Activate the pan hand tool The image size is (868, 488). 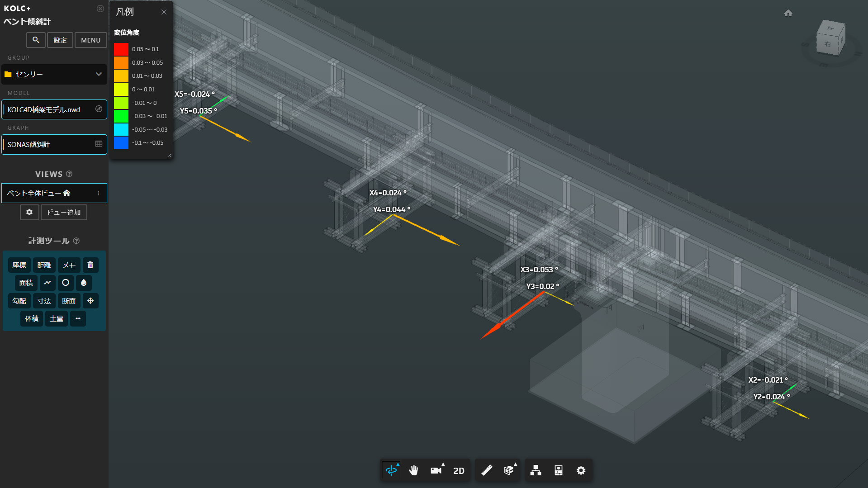pyautogui.click(x=413, y=470)
